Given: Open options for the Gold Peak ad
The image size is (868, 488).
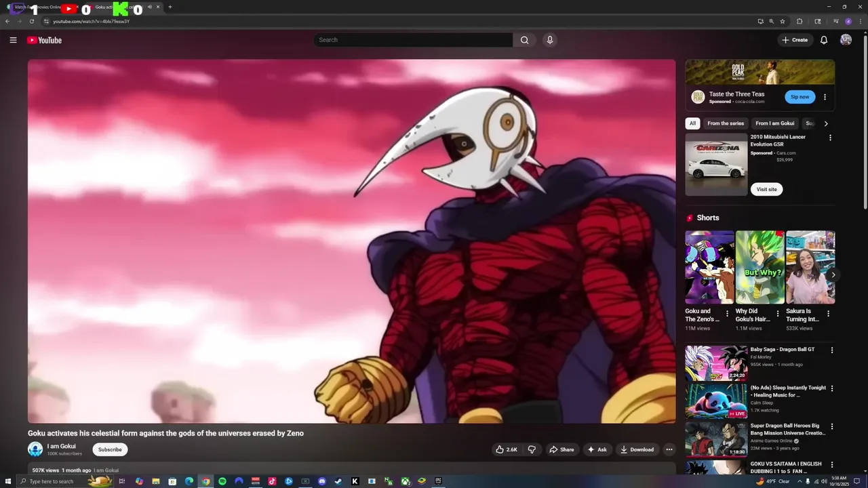Looking at the screenshot, I should [x=825, y=97].
